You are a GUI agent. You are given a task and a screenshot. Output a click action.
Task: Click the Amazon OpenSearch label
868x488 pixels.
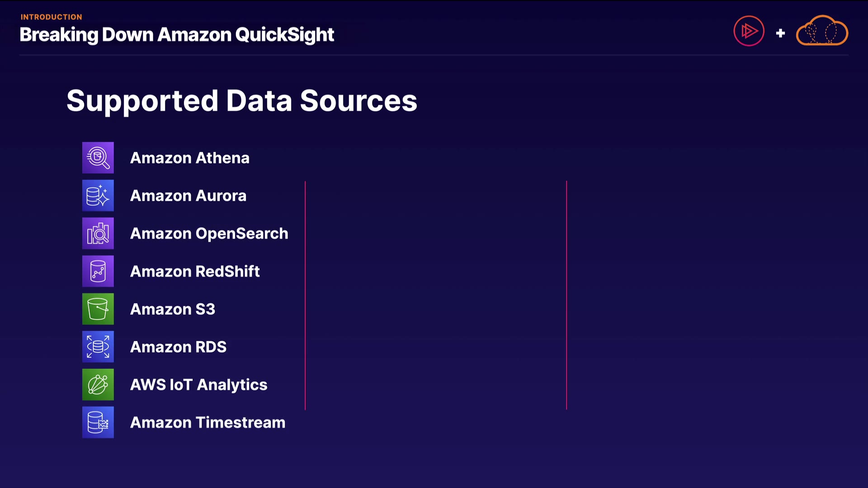(x=209, y=234)
